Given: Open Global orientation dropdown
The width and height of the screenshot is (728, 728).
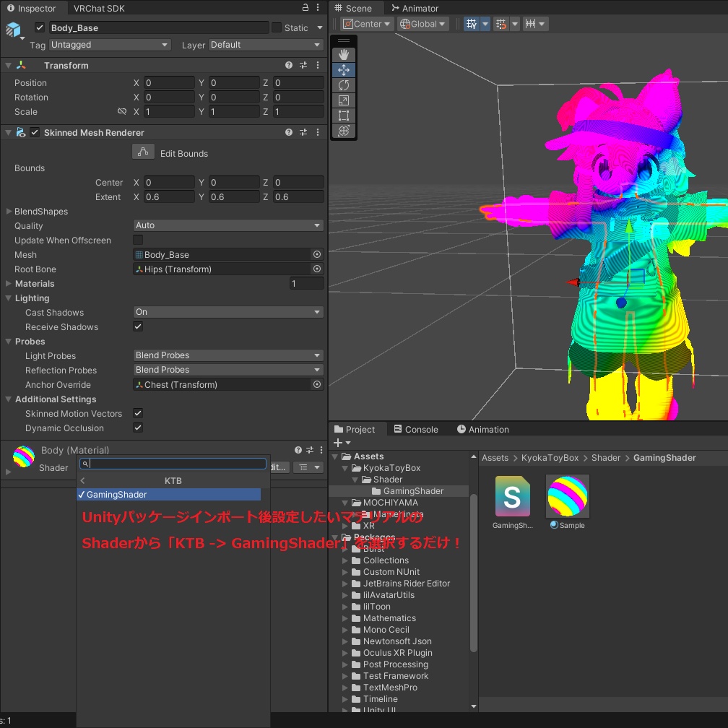Looking at the screenshot, I should tap(423, 24).
